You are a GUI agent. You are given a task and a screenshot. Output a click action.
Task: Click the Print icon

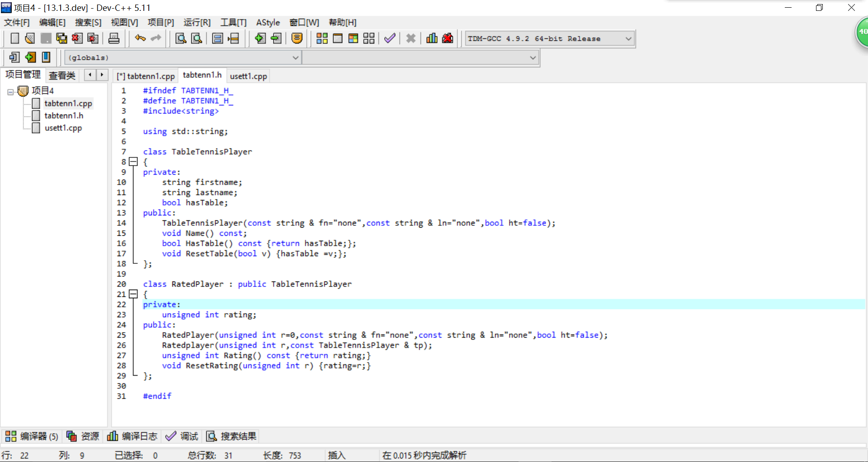[114, 38]
